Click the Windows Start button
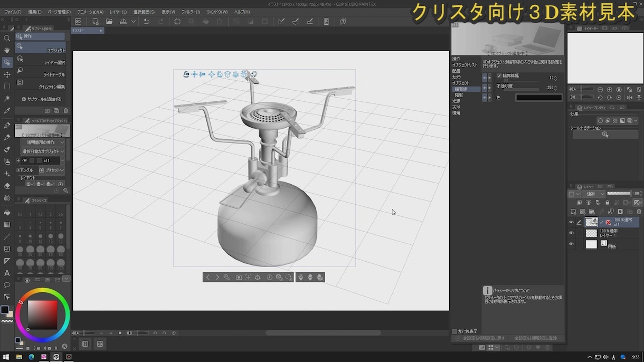Viewport: 644px width, 362px height. click(x=6, y=357)
